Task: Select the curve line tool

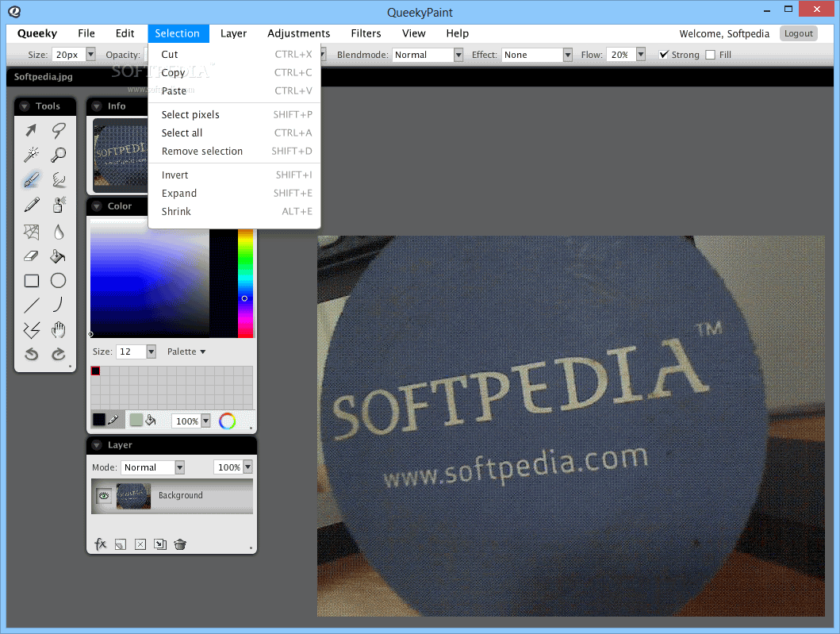Action: point(59,305)
